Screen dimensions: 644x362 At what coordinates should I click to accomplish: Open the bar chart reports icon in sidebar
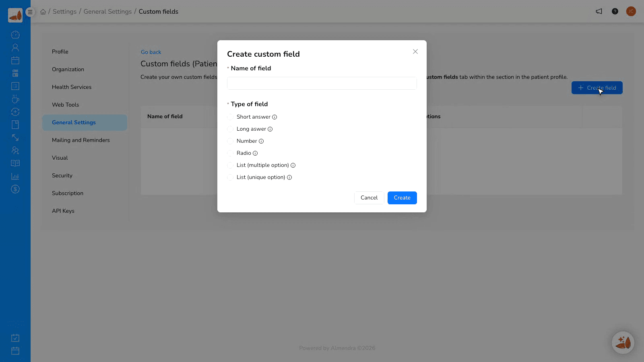pyautogui.click(x=15, y=176)
